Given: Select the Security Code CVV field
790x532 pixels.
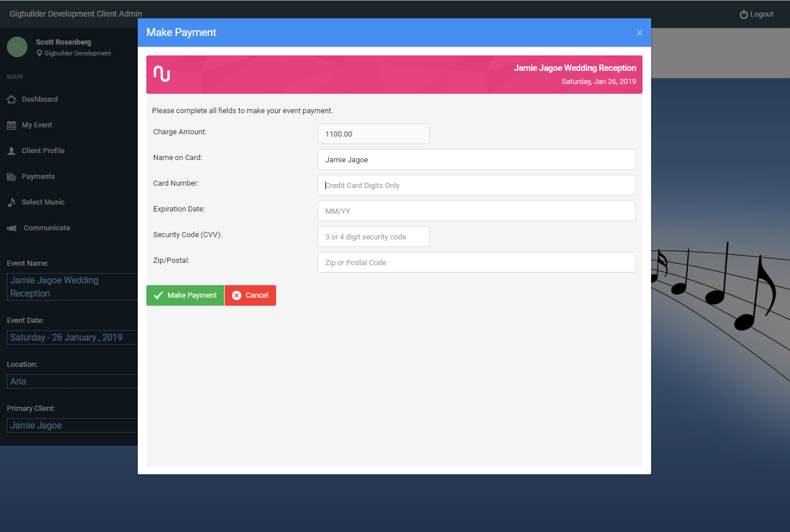Looking at the screenshot, I should [x=373, y=237].
